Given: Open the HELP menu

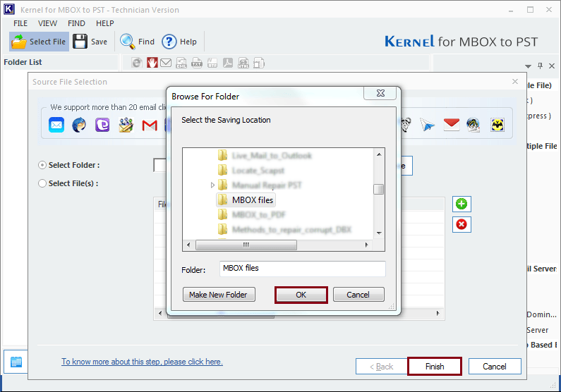Looking at the screenshot, I should [105, 23].
